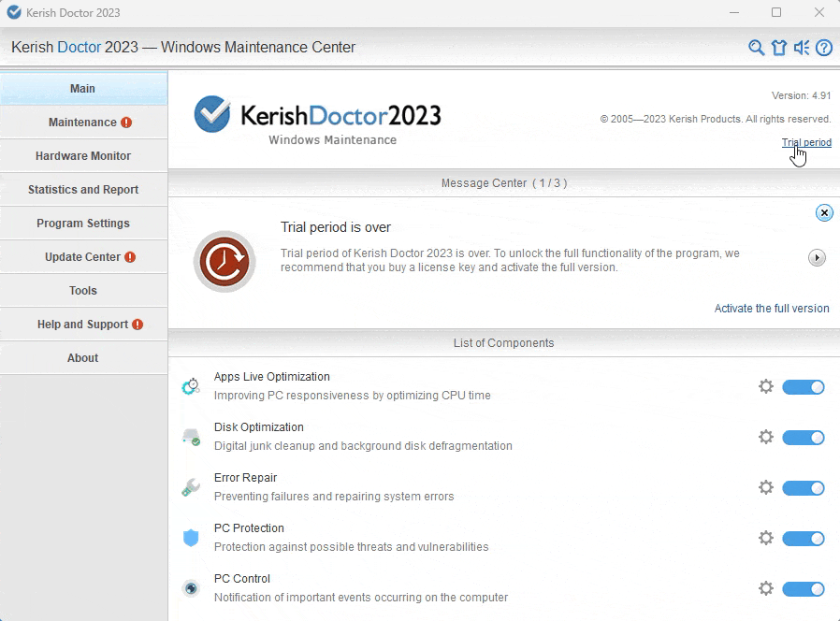Click Activate the full version link
The width and height of the screenshot is (840, 621).
(x=772, y=309)
